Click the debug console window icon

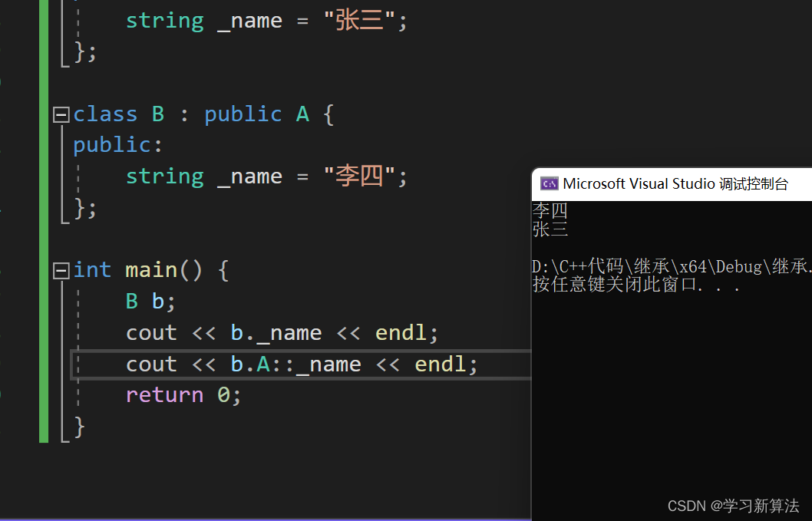tap(549, 184)
